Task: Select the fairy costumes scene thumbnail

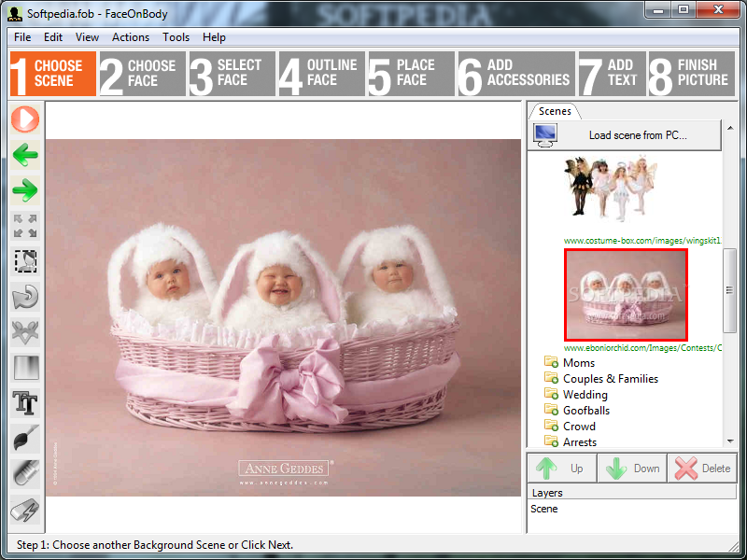Action: (612, 189)
